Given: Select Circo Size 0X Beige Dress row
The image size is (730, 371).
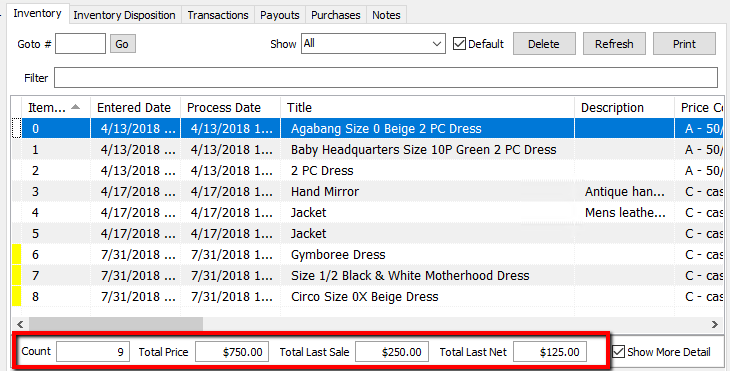Looking at the screenshot, I should coord(368,297).
